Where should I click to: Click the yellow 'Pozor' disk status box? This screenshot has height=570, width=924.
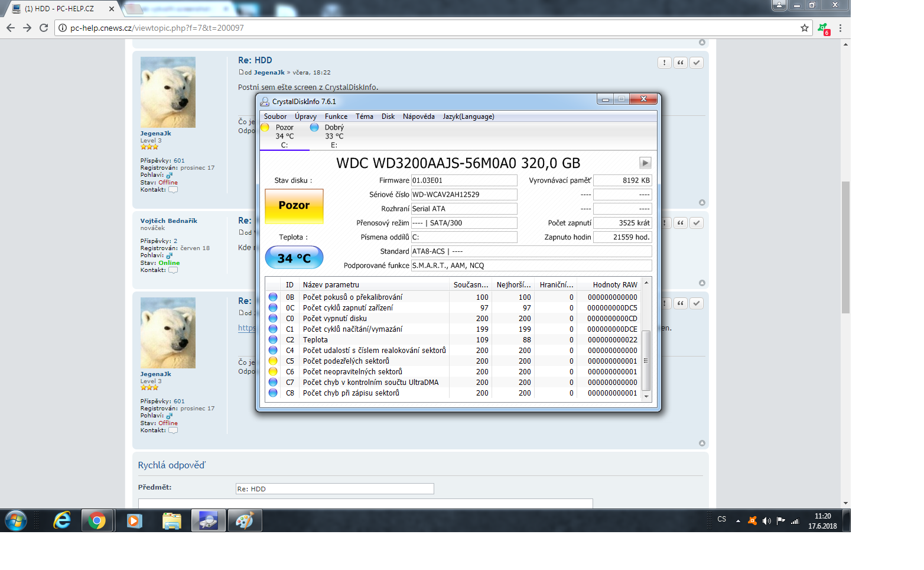(x=294, y=206)
